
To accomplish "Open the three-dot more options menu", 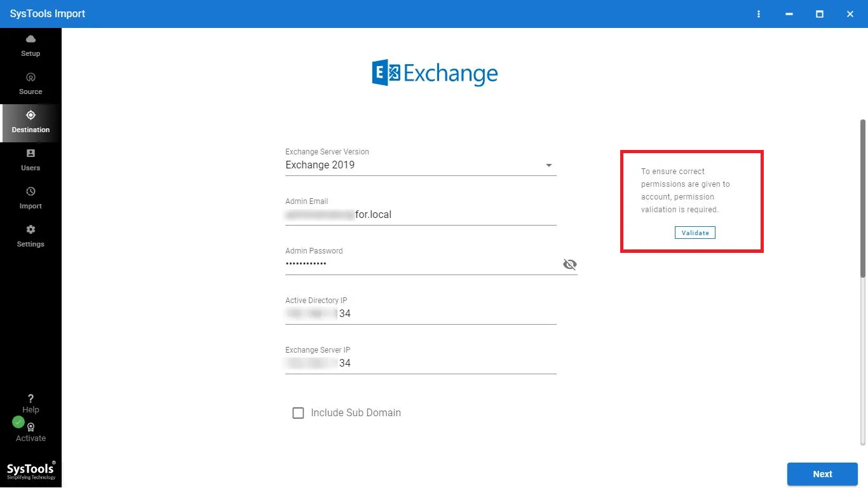I will coord(759,14).
